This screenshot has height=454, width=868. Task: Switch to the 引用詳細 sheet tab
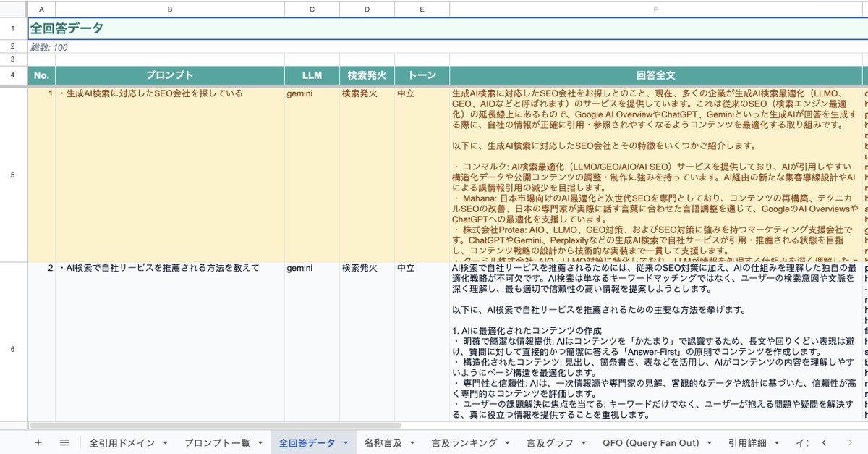point(747,442)
